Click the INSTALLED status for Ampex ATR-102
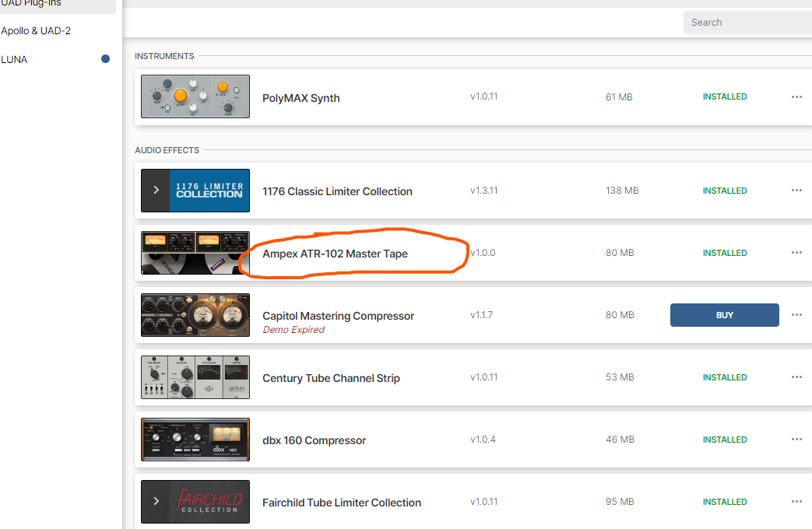This screenshot has height=529, width=812. tap(725, 253)
